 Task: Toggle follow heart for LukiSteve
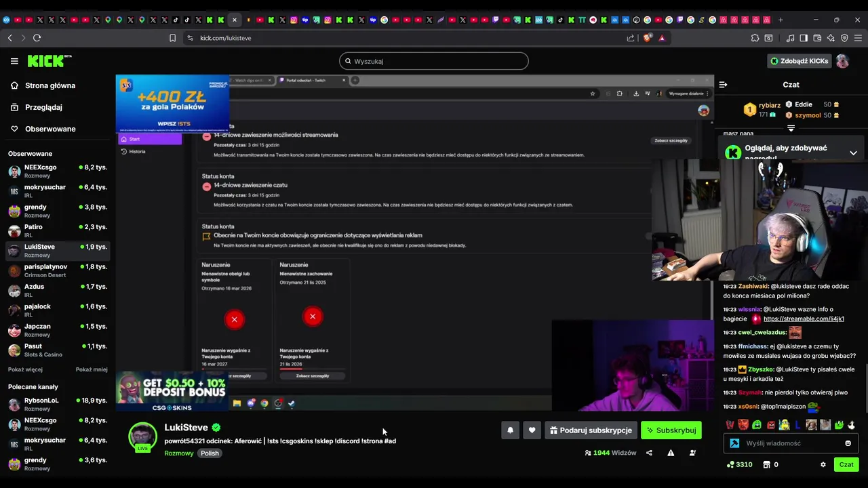532,430
